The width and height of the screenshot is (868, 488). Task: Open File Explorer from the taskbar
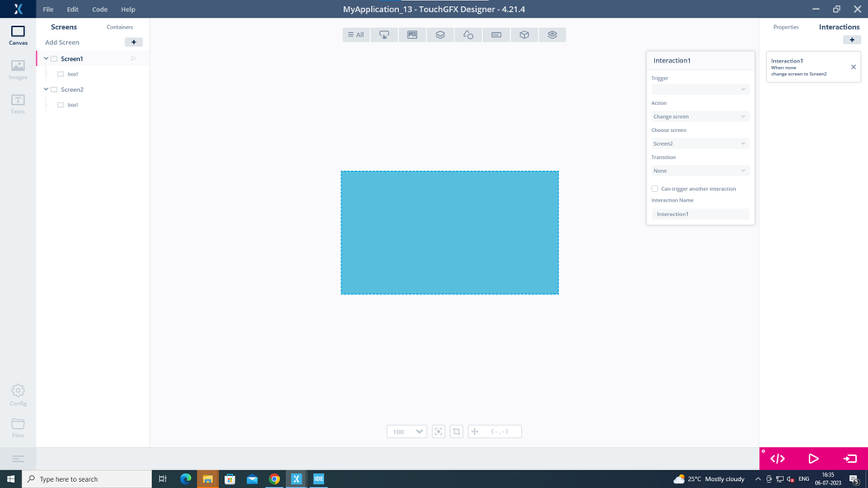(208, 479)
